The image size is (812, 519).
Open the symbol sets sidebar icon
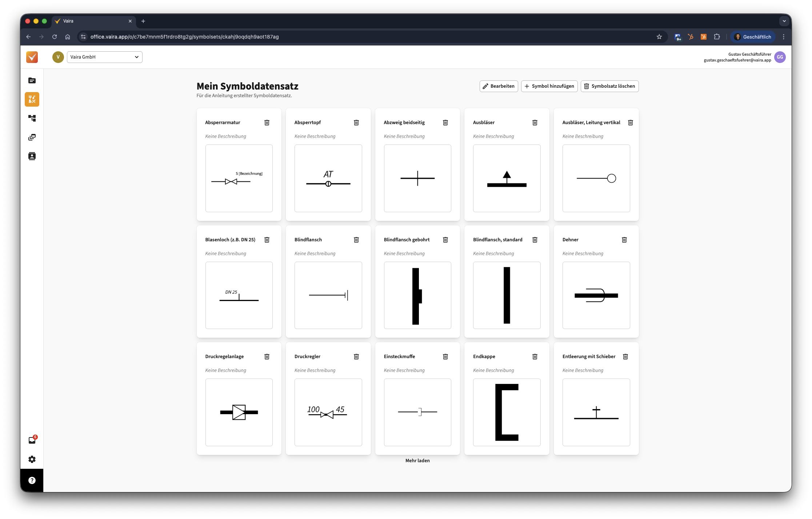pyautogui.click(x=32, y=99)
